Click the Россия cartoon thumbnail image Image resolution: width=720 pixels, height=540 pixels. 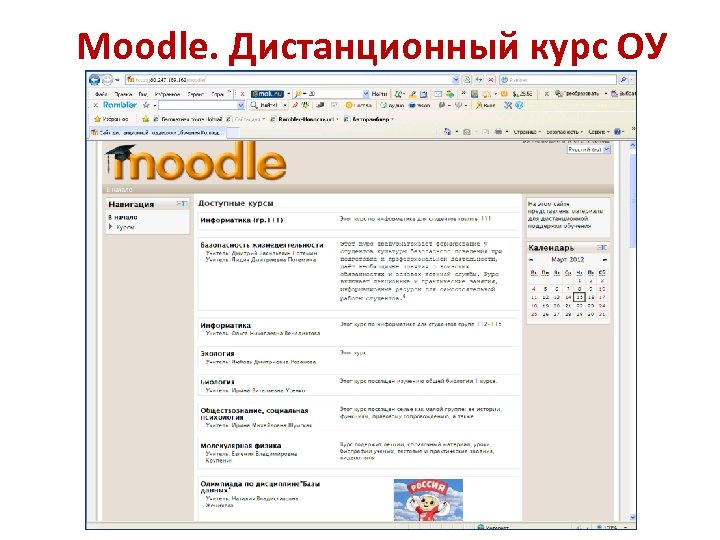pyautogui.click(x=428, y=500)
